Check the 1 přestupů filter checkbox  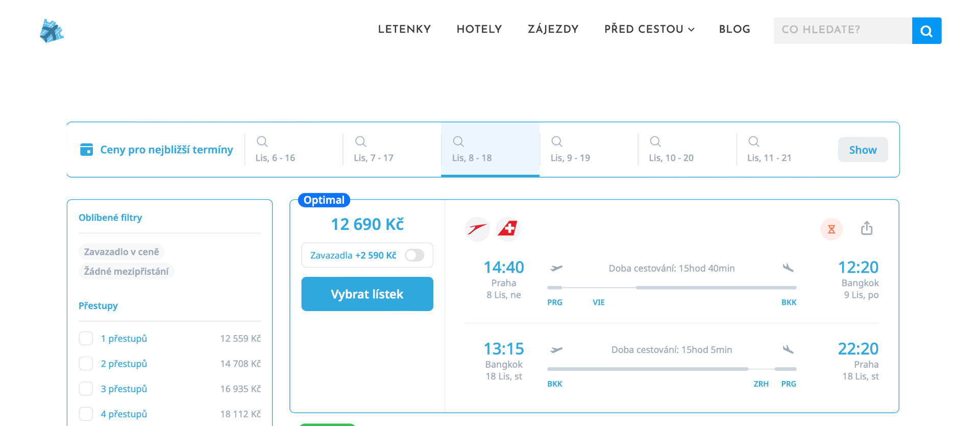tap(86, 339)
